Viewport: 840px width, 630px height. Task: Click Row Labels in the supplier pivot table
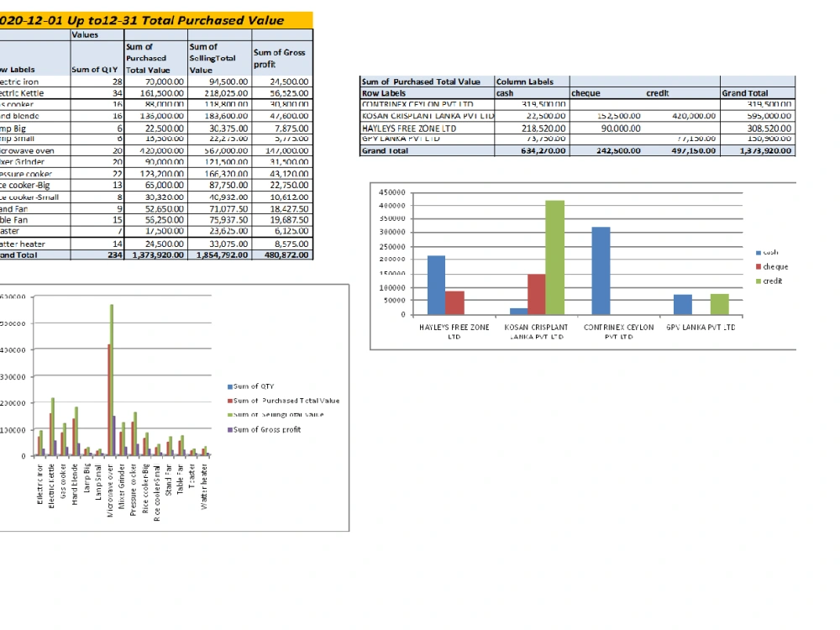pyautogui.click(x=427, y=93)
